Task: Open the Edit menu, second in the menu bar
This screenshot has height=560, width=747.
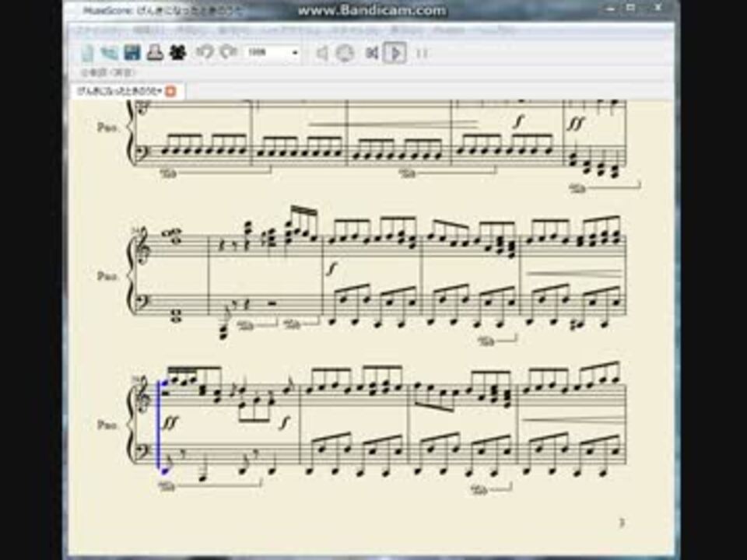Action: pos(149,30)
